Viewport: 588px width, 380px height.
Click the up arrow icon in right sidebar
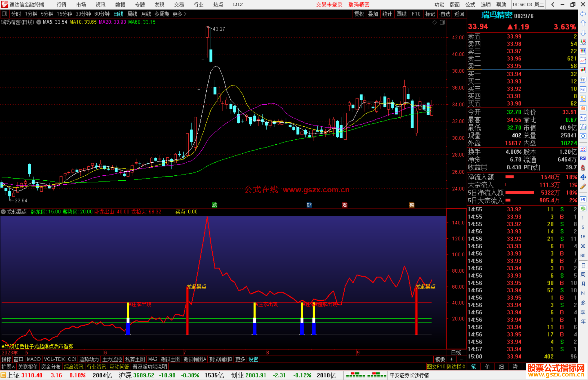pyautogui.click(x=583, y=23)
